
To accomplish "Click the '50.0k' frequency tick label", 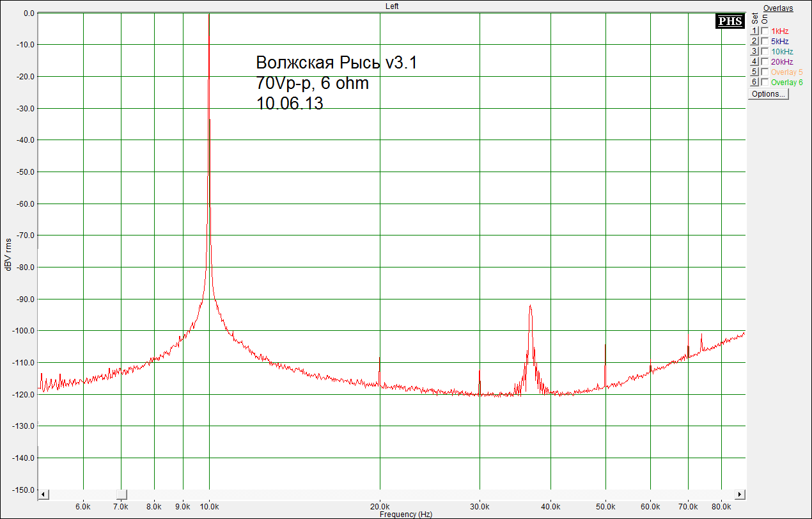I will [605, 506].
